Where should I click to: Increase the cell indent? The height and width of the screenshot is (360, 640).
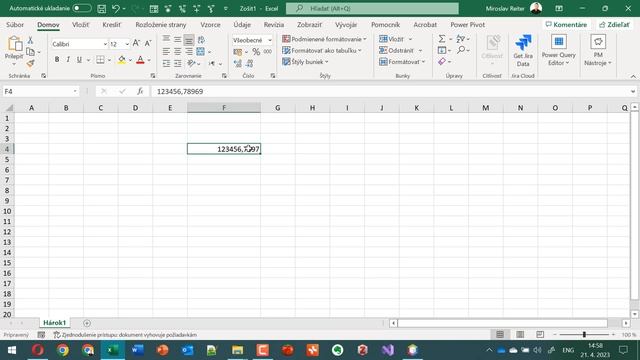178,63
